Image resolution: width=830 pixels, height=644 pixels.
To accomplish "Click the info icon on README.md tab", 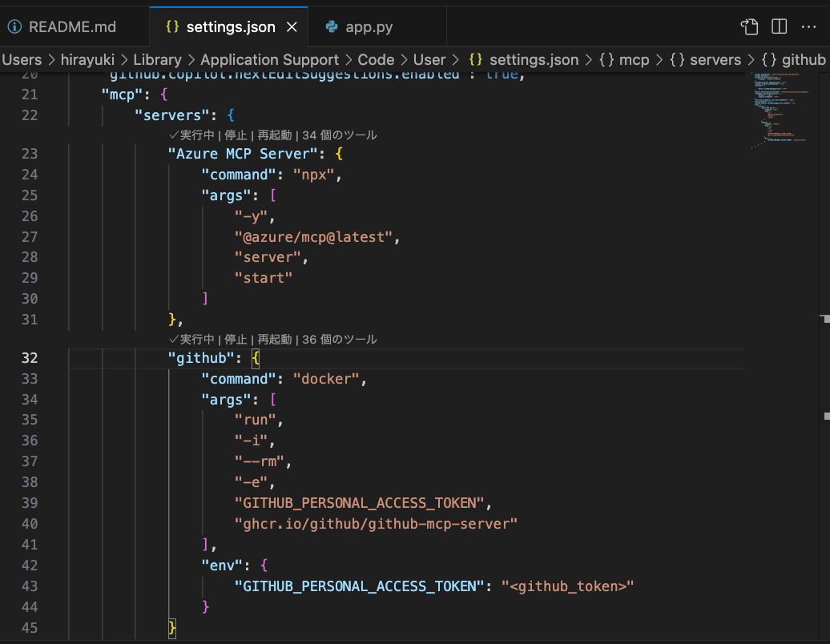I will pyautogui.click(x=14, y=27).
